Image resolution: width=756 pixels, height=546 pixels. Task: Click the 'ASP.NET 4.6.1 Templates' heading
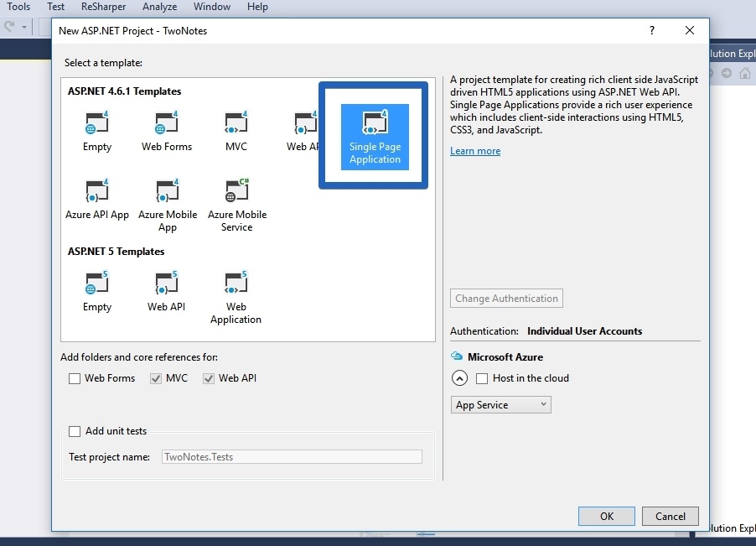pyautogui.click(x=124, y=91)
